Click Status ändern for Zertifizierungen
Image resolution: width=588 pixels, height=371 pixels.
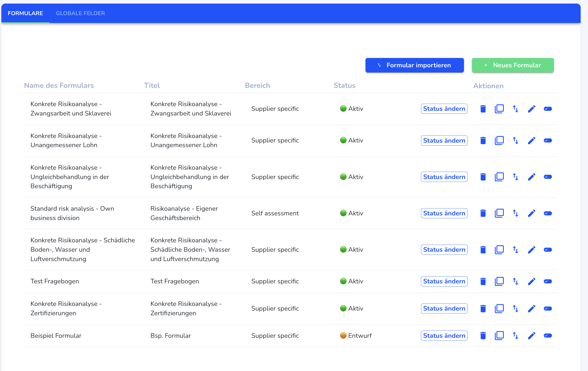444,308
